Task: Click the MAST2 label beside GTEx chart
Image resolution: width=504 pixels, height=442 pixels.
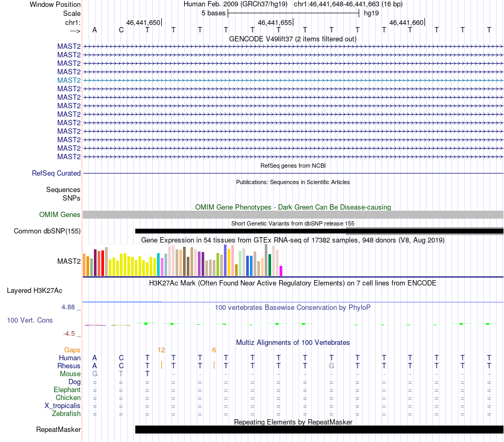Action: pos(69,262)
